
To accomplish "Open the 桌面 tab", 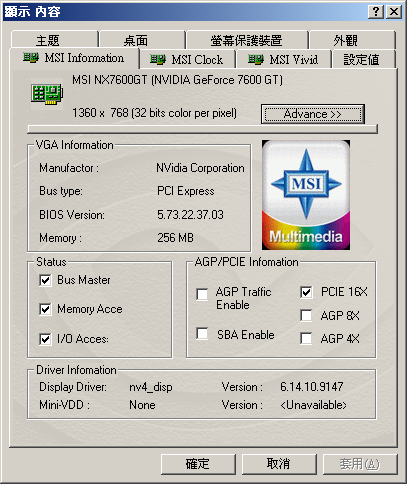I will 142,40.
